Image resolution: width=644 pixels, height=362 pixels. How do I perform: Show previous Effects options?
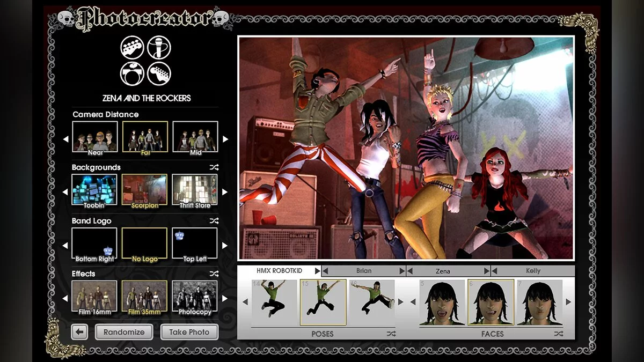(66, 298)
